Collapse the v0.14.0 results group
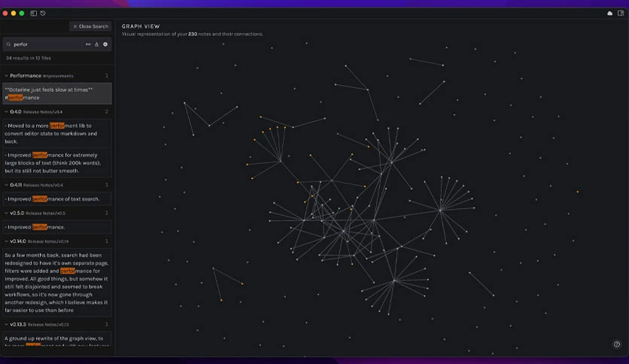Screen dimensions: 629x364 click(x=7, y=241)
